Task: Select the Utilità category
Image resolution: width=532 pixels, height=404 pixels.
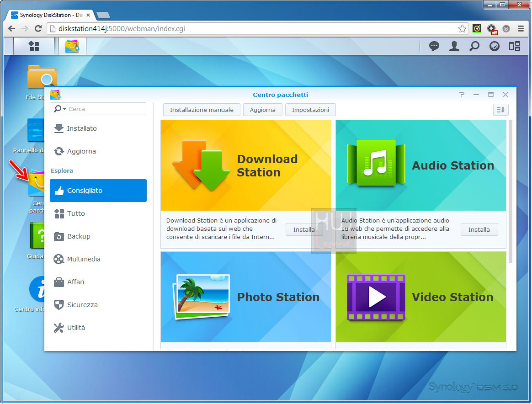Action: (x=98, y=328)
